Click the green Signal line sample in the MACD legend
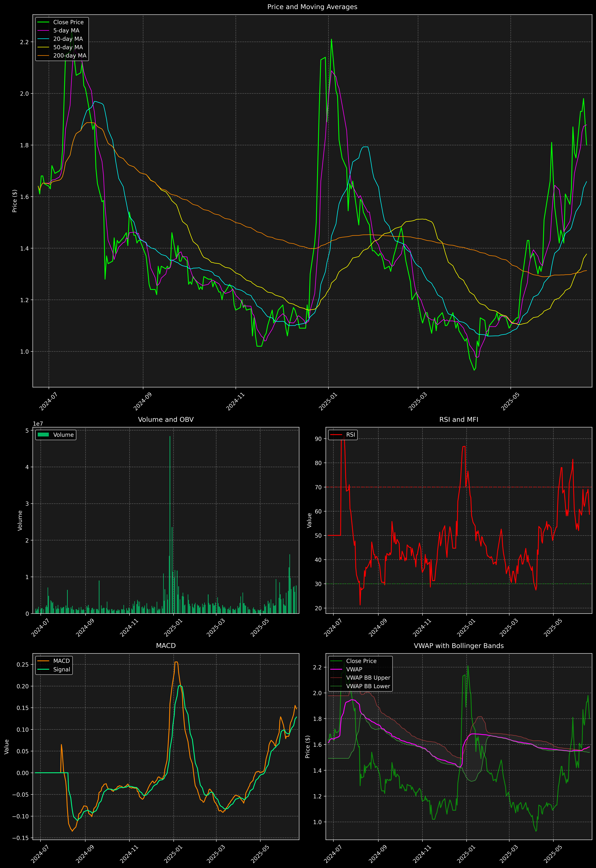596x868 pixels. [x=43, y=669]
